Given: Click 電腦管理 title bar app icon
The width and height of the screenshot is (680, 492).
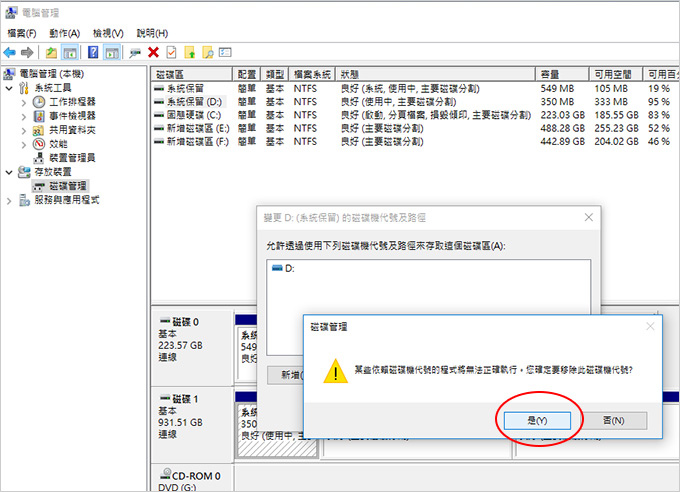Looking at the screenshot, I should coord(11,13).
